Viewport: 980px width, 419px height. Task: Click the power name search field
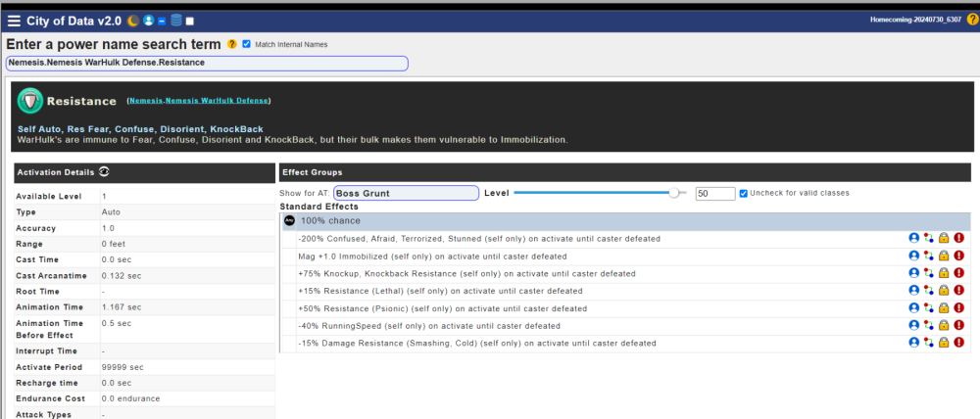pos(207,63)
